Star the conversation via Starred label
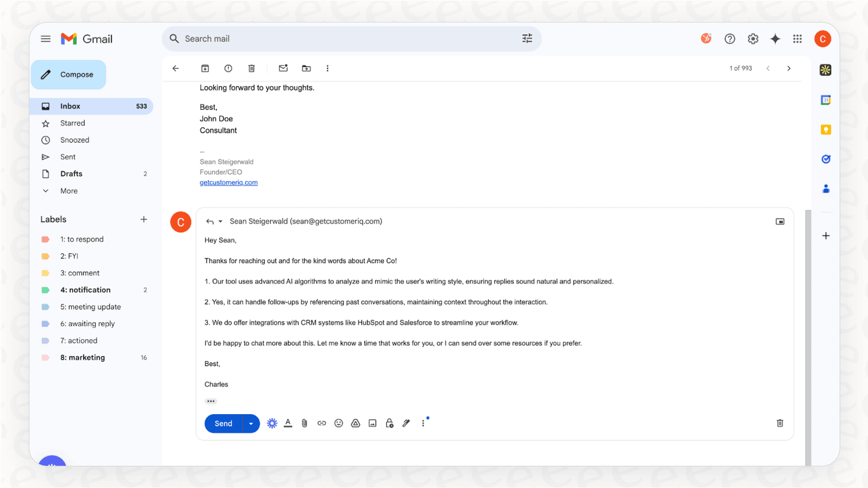Screen dimensions: 868x488 (72, 123)
